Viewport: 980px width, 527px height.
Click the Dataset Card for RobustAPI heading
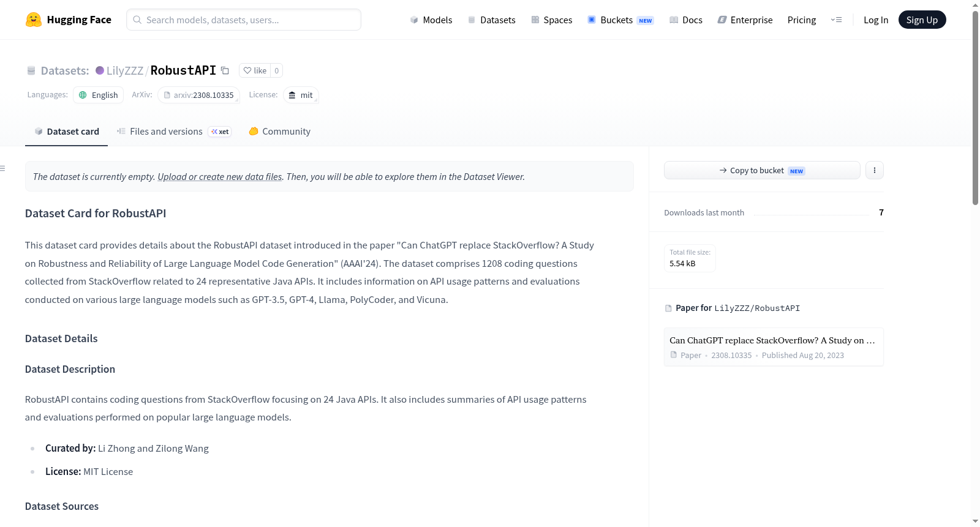(x=96, y=213)
